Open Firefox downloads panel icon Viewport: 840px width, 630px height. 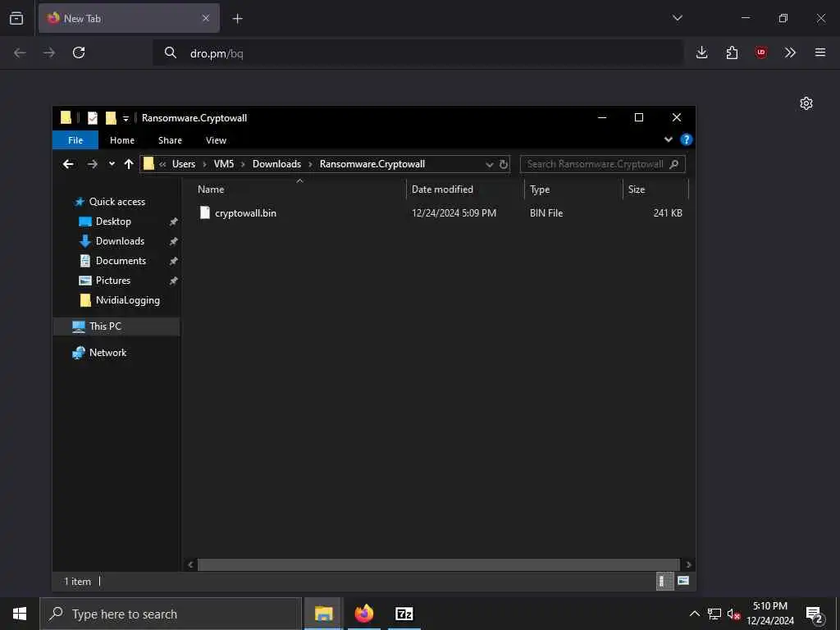702,52
